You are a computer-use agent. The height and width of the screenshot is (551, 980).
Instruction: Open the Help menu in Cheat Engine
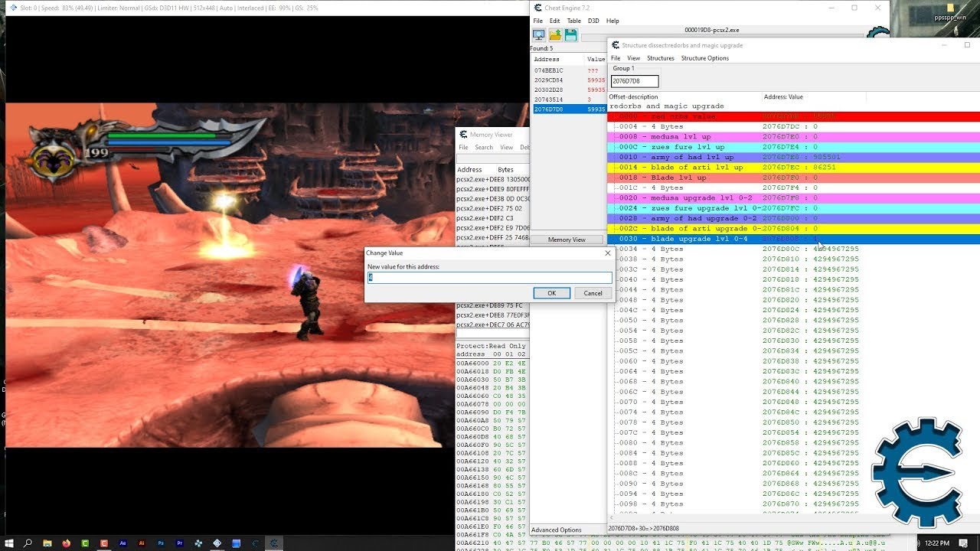pos(612,21)
